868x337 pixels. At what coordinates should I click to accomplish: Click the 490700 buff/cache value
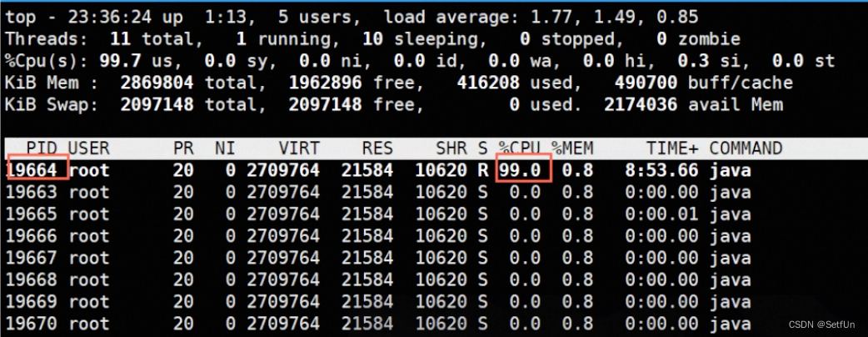[646, 83]
